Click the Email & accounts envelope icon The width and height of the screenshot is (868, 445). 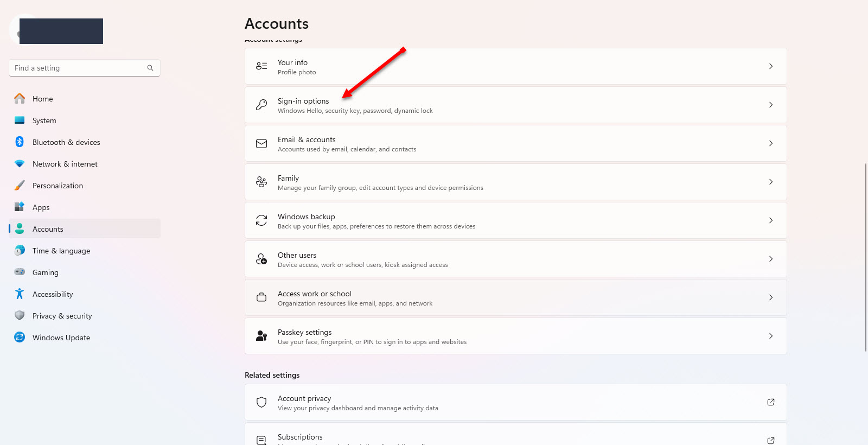(x=261, y=143)
